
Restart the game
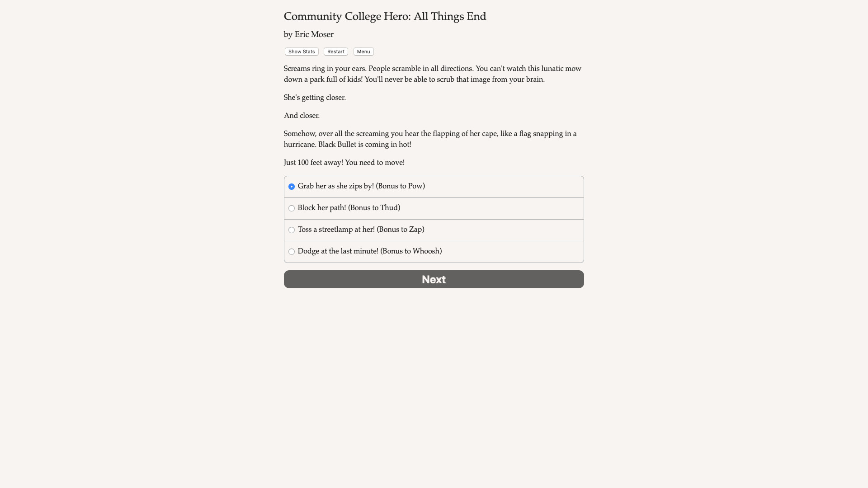pos(335,52)
